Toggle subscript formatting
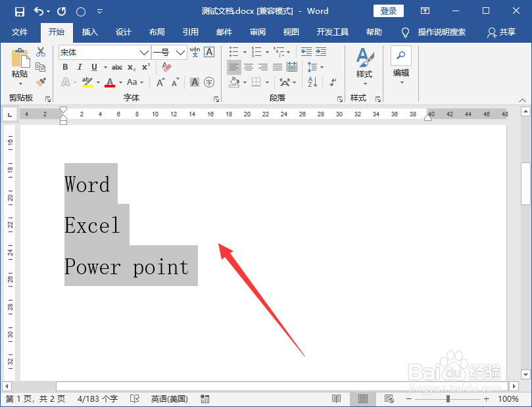 [x=132, y=67]
